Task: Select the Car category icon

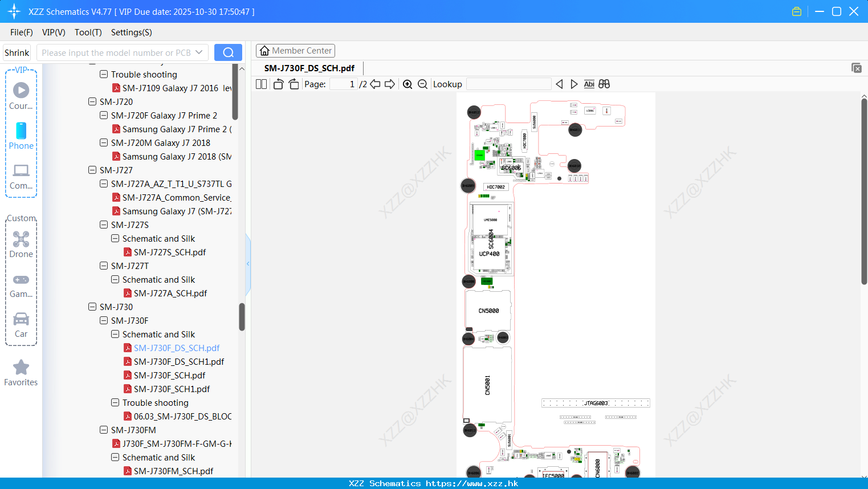Action: coord(21,325)
